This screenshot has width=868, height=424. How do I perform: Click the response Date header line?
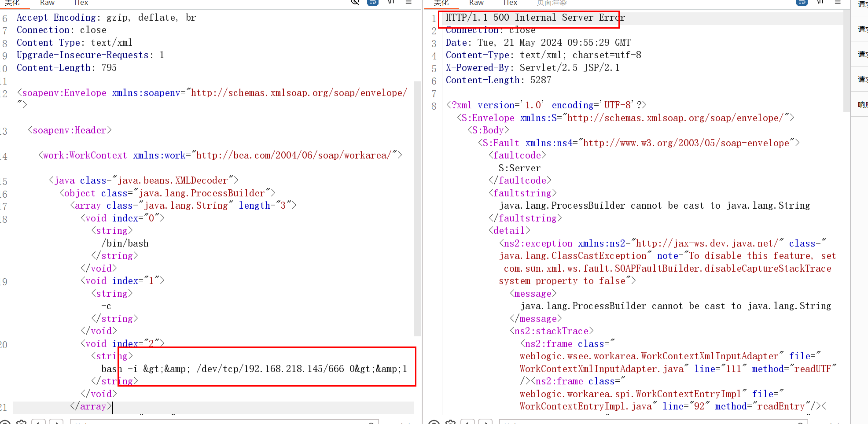(538, 43)
